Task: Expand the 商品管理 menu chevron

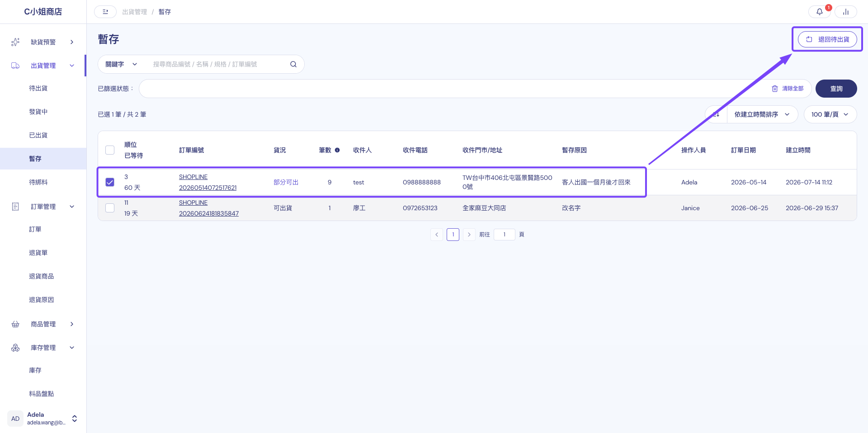Action: [x=72, y=324]
